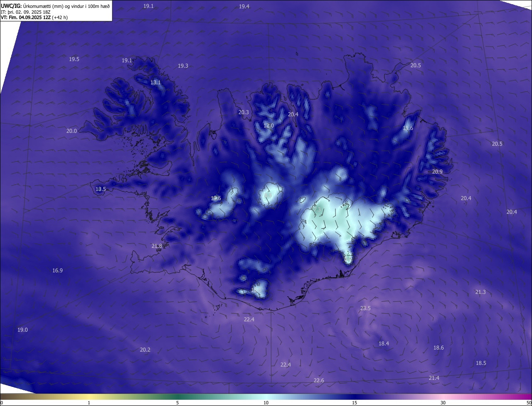Screen dimensions: 532x406
Task: Pick the dark green segment of the color scale
Action: click(x=177, y=397)
